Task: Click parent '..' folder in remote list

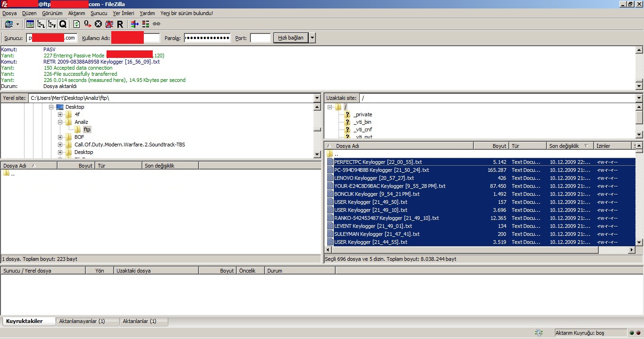Action: (480, 154)
